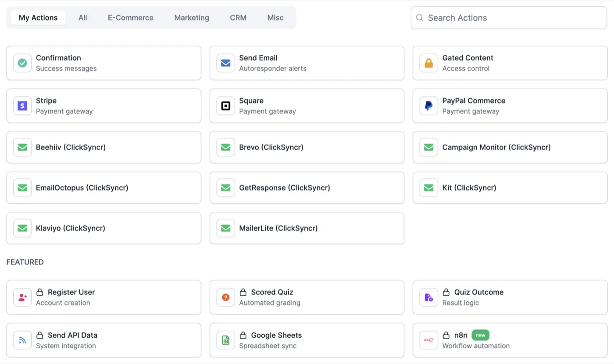Click the Account creation subtitle
The width and height of the screenshot is (614, 364).
[x=63, y=303]
